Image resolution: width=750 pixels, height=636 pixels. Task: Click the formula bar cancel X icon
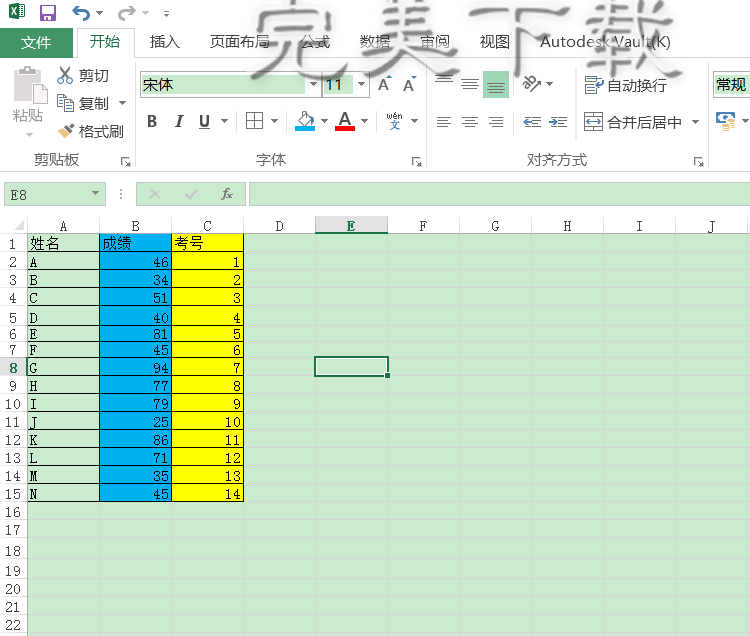pos(154,194)
